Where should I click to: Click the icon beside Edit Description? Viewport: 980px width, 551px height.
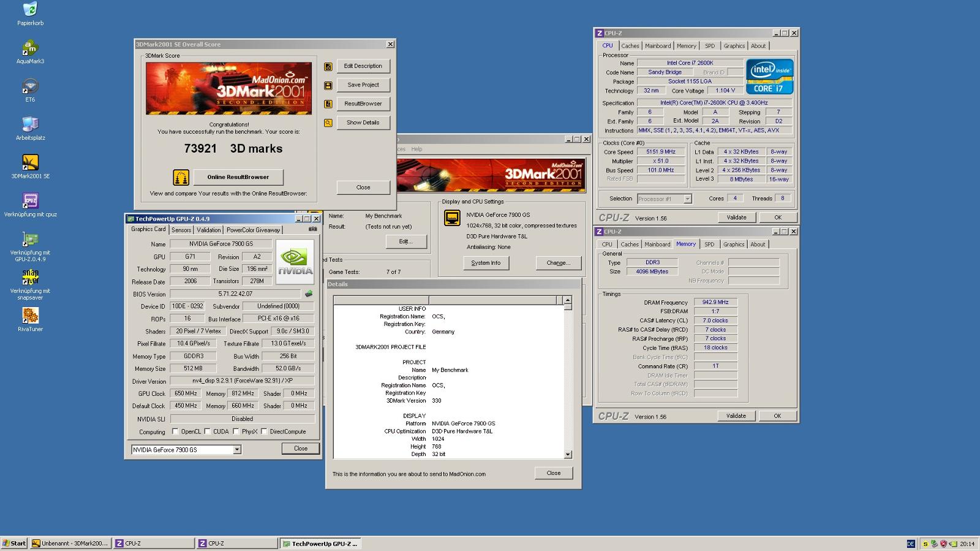[x=328, y=66]
